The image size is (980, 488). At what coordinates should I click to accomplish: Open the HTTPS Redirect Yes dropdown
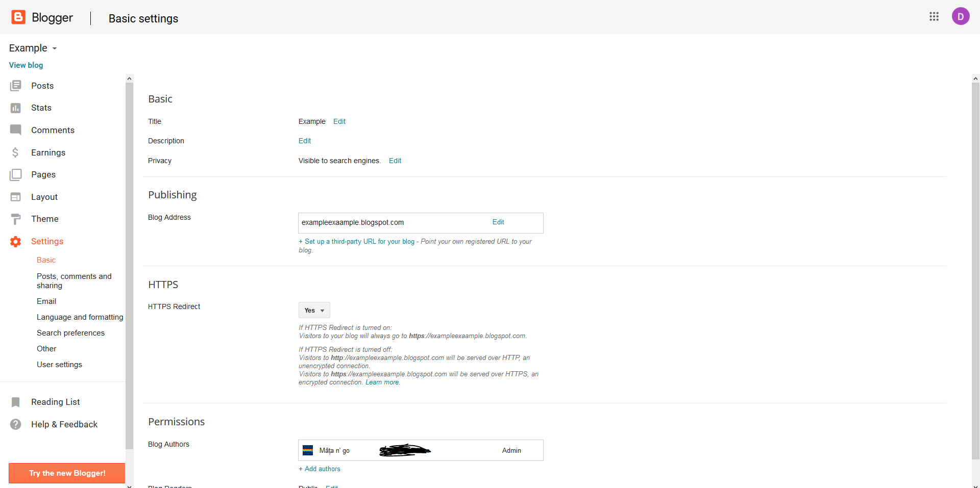click(x=314, y=310)
